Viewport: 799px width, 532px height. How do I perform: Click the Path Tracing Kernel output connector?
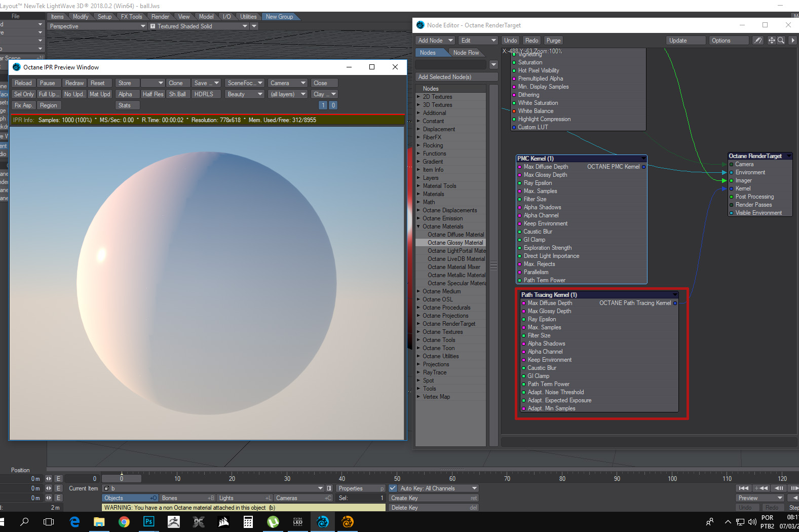(675, 303)
